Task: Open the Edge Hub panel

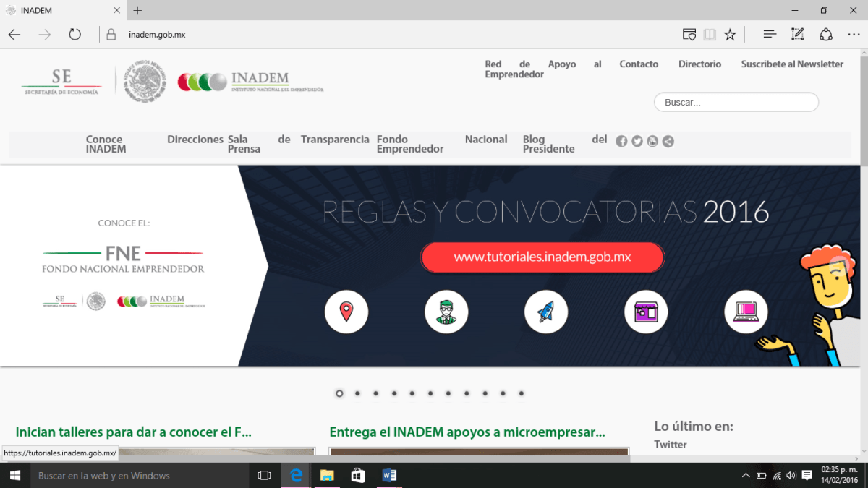Action: click(x=770, y=34)
